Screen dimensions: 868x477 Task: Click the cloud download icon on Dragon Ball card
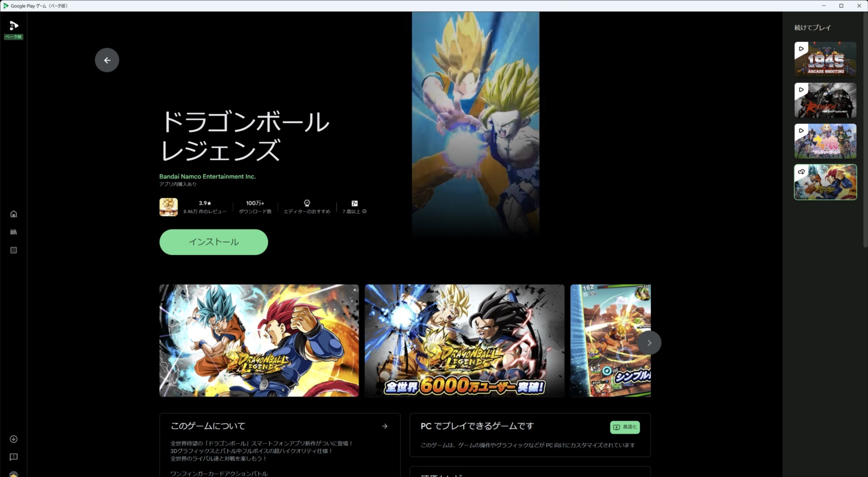[x=801, y=171]
